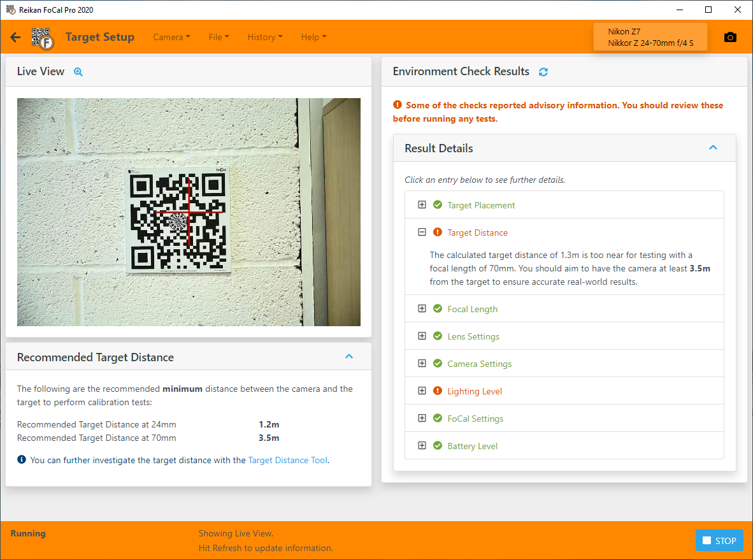Expand the FoCal Settings entry
This screenshot has height=560, width=753.
point(422,418)
